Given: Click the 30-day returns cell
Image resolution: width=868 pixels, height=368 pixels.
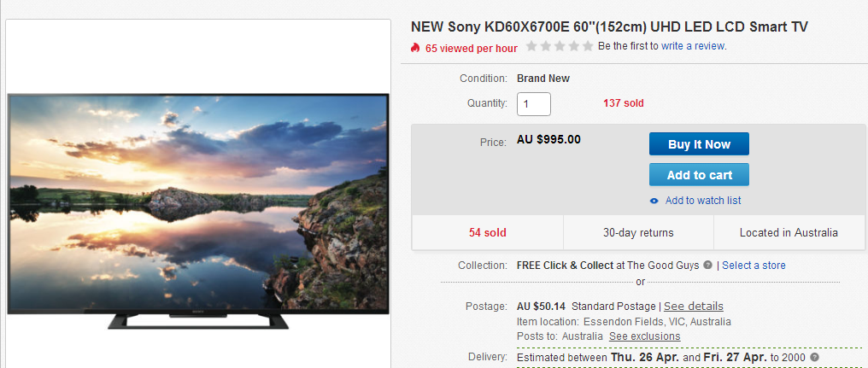Looking at the screenshot, I should pos(638,232).
